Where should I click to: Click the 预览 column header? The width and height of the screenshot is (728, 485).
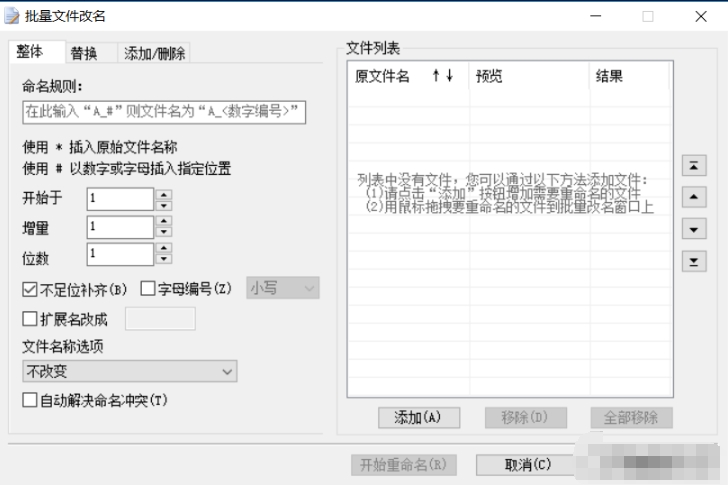[530, 76]
